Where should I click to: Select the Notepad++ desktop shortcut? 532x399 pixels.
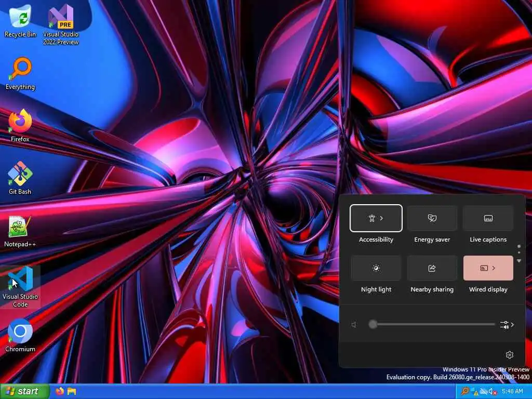click(20, 231)
